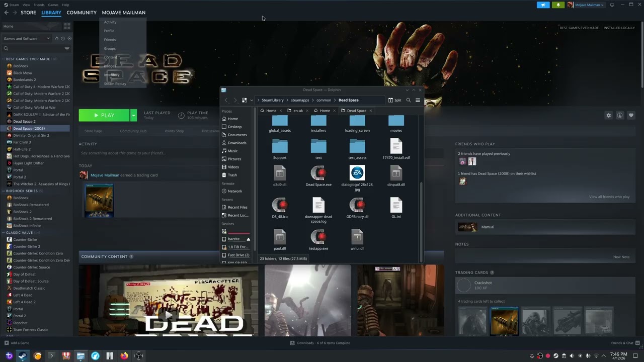
Task: Select Dead Space 2 in library list
Action: click(24, 121)
